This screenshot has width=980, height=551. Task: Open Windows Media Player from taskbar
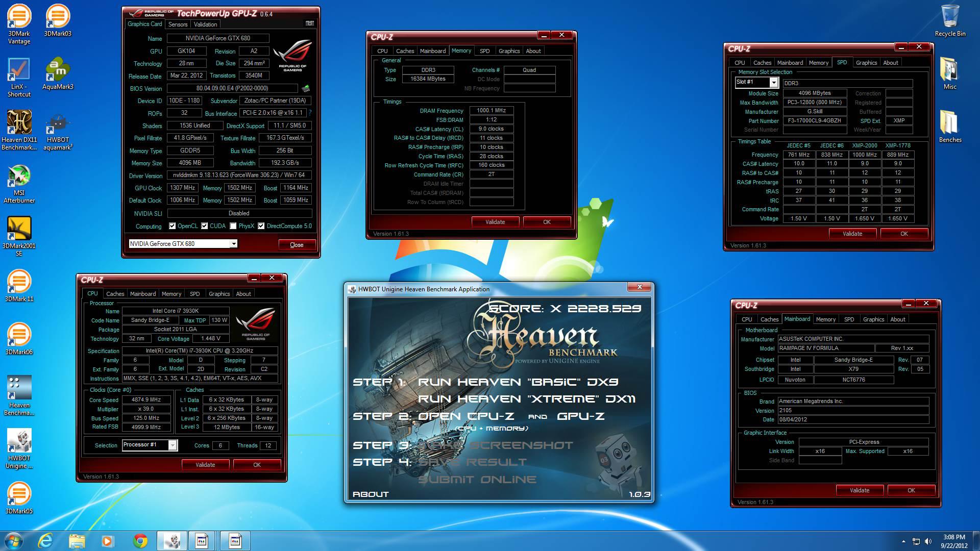pos(107,541)
